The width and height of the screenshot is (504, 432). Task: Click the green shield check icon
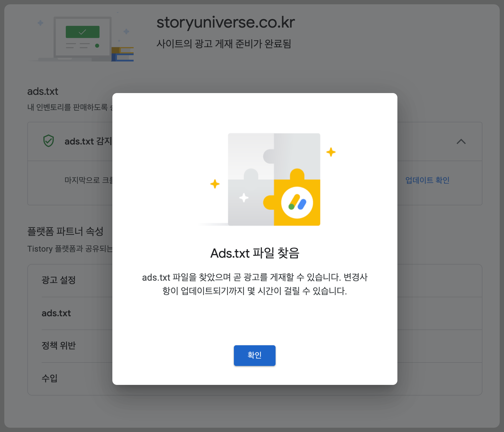click(49, 141)
